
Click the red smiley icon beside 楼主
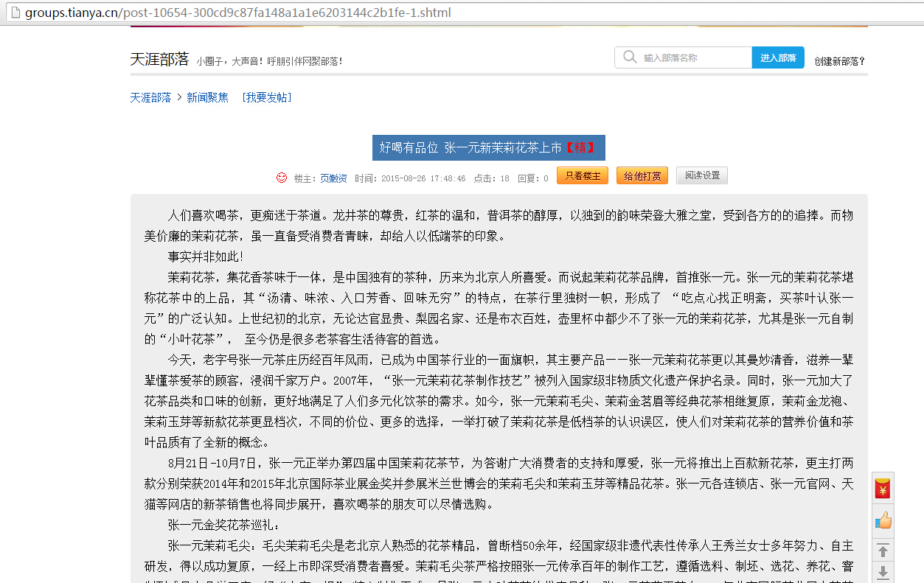coord(282,178)
